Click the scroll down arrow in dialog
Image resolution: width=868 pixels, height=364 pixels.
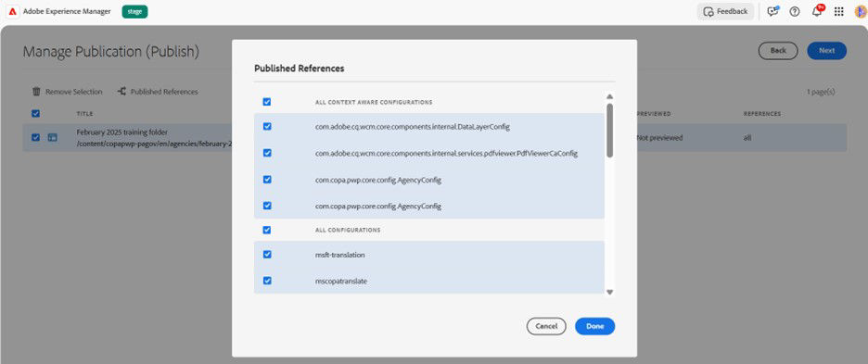pos(609,292)
